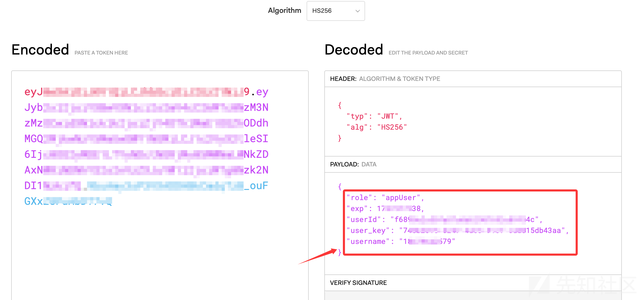Screen dimensions: 644x300
Task: Open the Algorithm HS256 dropdown
Action: pyautogui.click(x=335, y=11)
